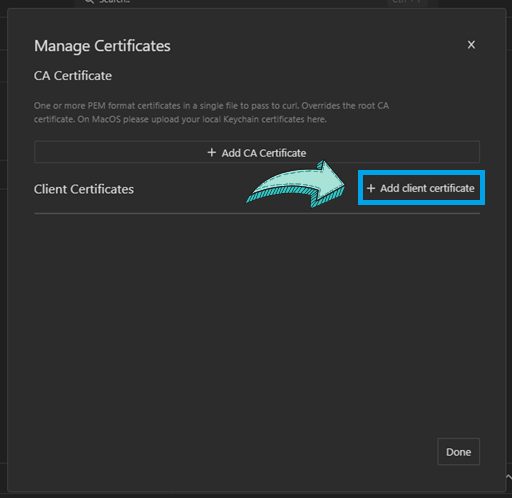
Task: Click the up chevron at window bottom-right
Action: click(x=509, y=477)
